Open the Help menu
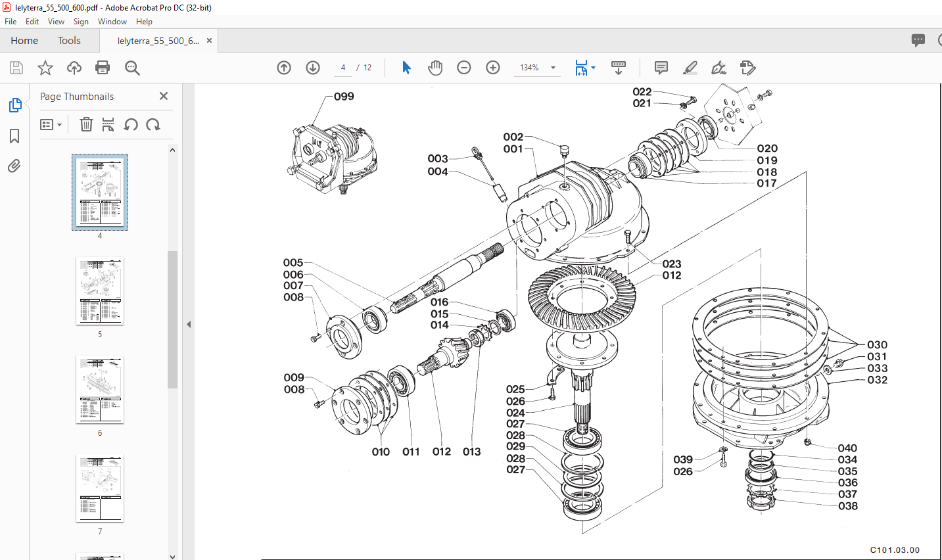The height and width of the screenshot is (560, 942). (x=144, y=22)
